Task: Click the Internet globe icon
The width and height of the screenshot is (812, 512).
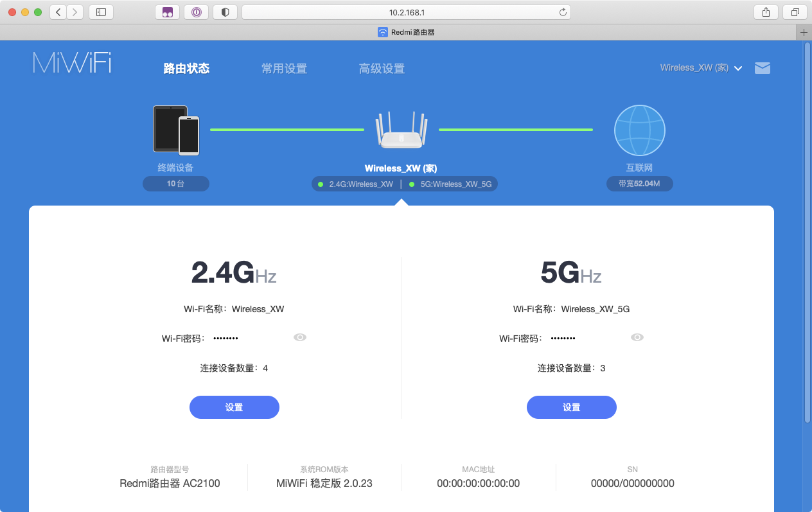Action: click(x=639, y=130)
